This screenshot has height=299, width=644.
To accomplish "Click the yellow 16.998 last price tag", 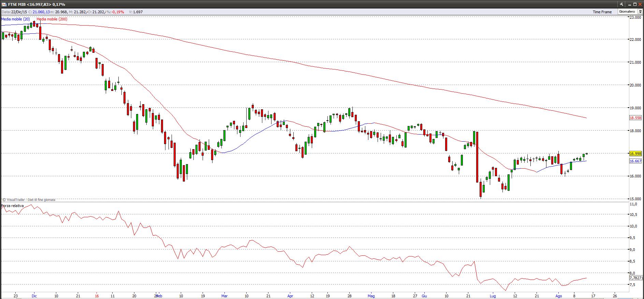I will [x=635, y=154].
